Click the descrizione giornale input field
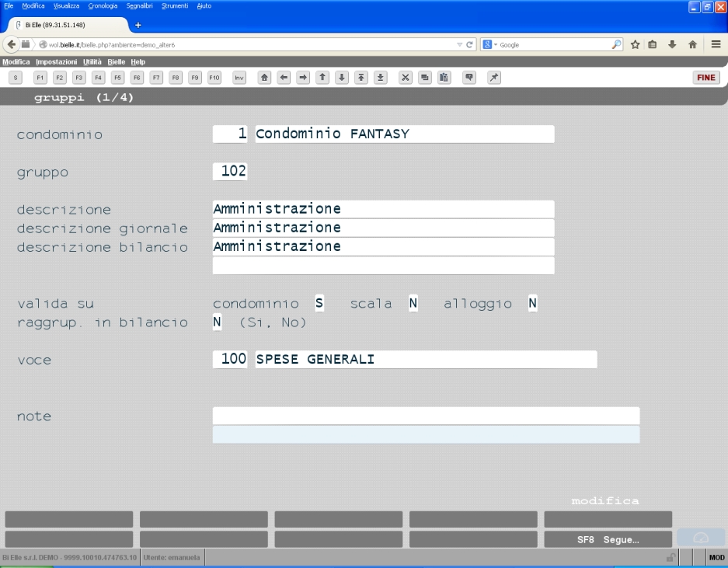 384,228
